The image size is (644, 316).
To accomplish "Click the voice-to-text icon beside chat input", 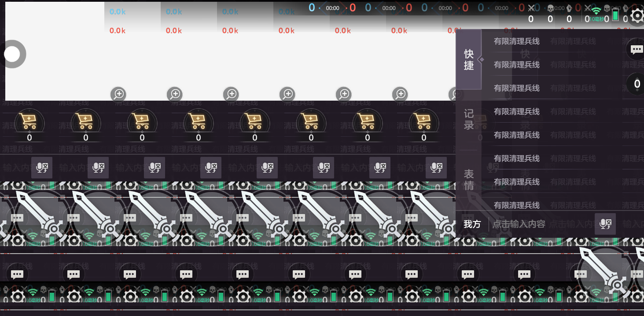I will pyautogui.click(x=605, y=224).
